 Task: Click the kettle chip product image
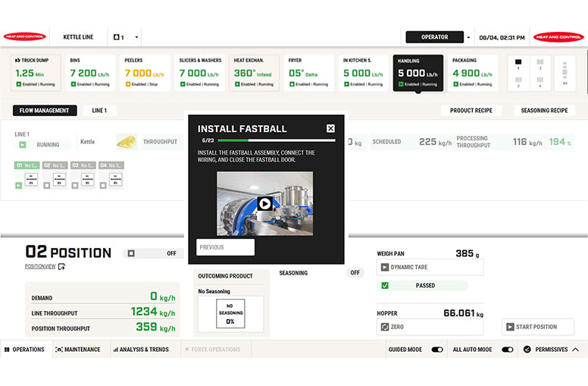(127, 142)
